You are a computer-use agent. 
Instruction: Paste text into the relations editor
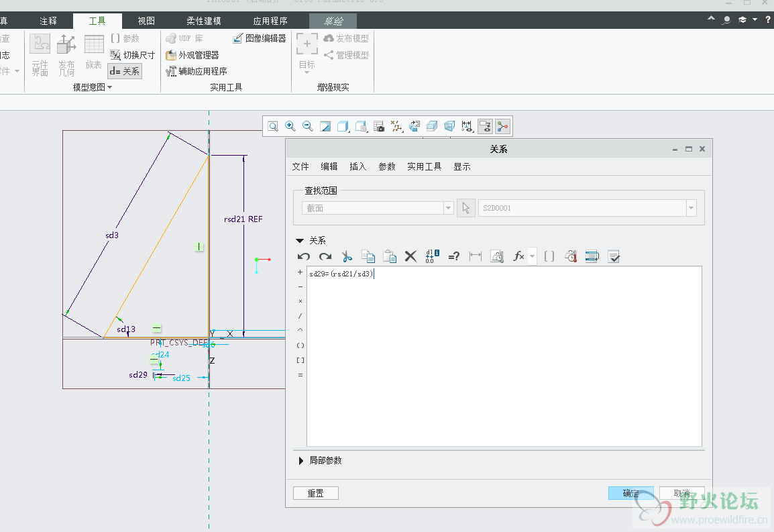(x=390, y=256)
